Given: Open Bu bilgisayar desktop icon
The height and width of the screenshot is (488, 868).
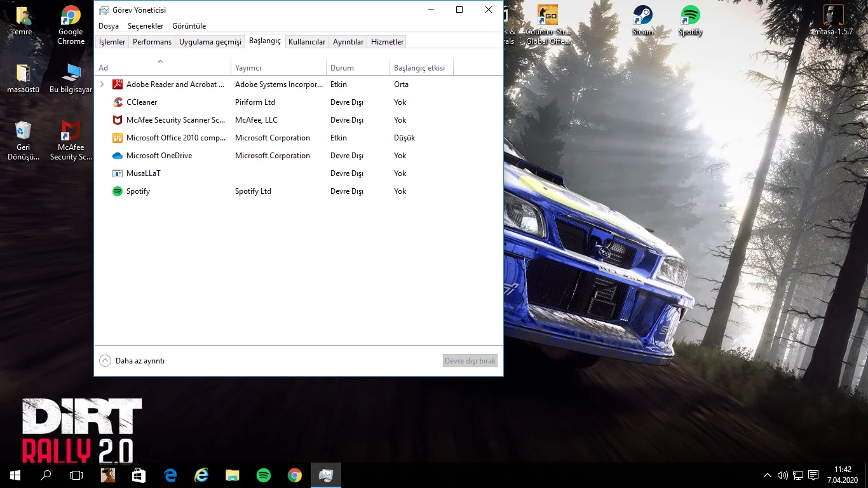Looking at the screenshot, I should (71, 79).
